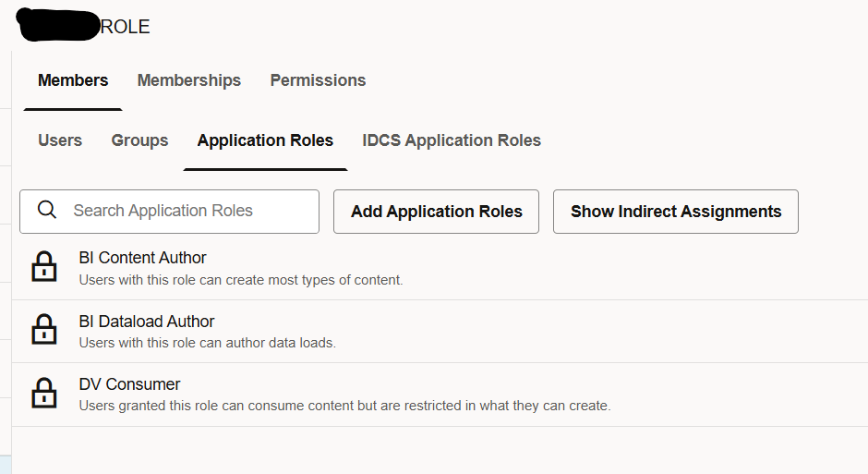Show the Users sub-tab

point(60,140)
